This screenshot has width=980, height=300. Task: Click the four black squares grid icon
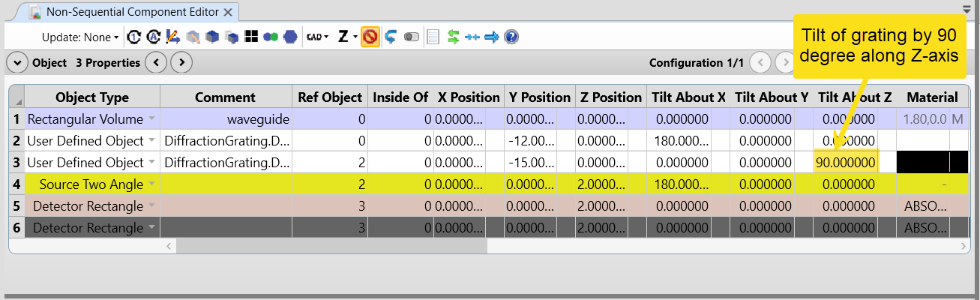[251, 37]
